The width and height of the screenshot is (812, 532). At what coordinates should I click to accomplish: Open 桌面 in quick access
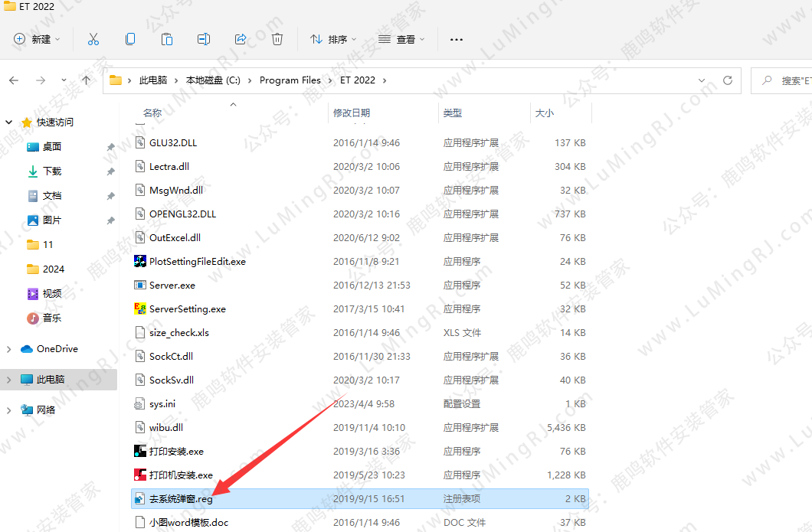[52, 147]
